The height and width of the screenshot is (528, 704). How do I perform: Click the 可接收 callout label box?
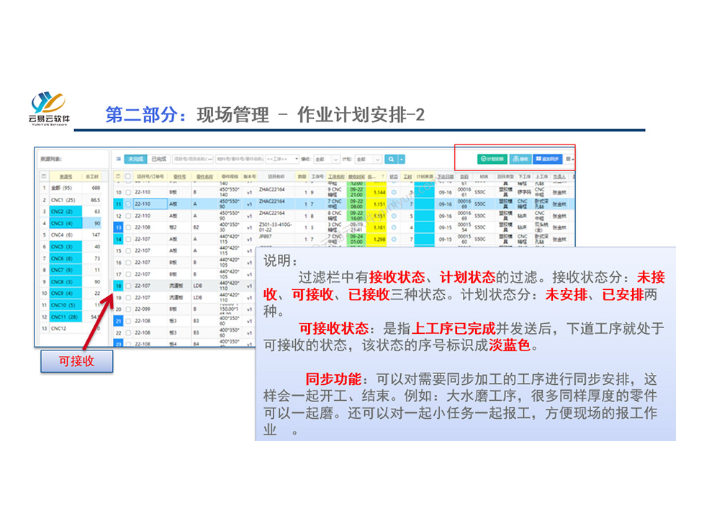[x=77, y=361]
